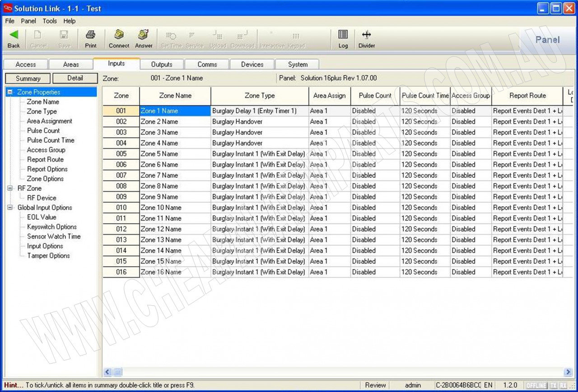Click the Zone Type column header
Image resolution: width=578 pixels, height=392 pixels.
pyautogui.click(x=260, y=96)
